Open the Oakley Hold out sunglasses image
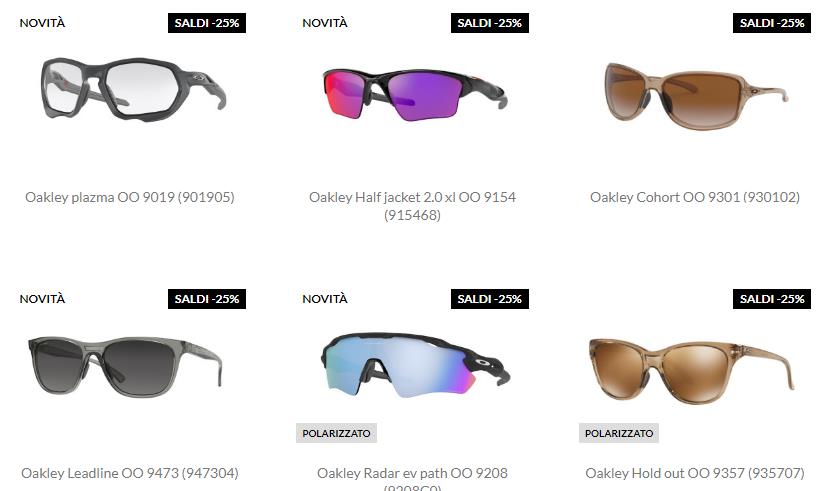The height and width of the screenshot is (491, 834). pos(692,371)
